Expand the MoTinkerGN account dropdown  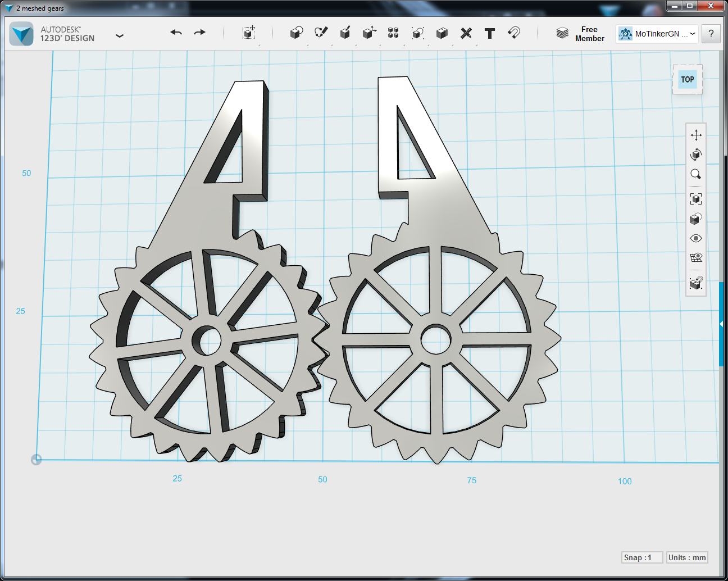[x=693, y=33]
